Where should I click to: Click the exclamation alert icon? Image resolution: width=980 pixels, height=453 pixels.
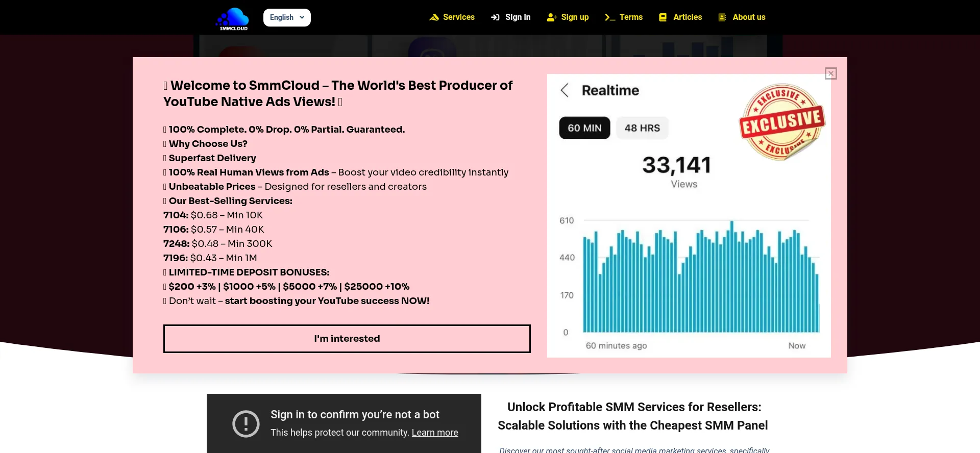246,424
